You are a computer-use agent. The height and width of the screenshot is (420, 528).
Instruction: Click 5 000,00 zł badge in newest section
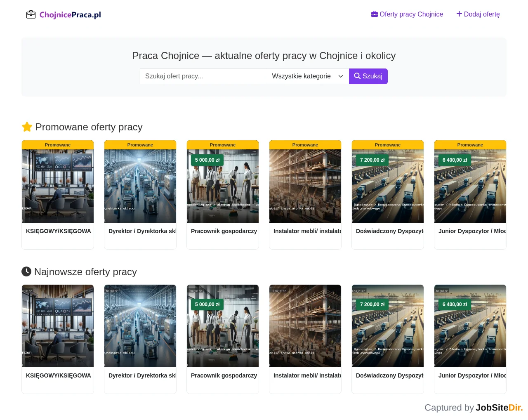(207, 304)
